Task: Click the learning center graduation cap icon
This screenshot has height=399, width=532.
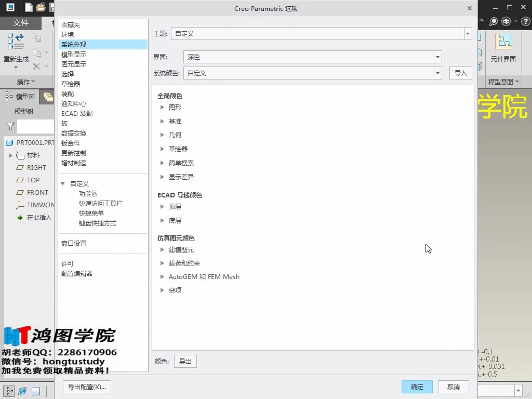Action: pyautogui.click(x=505, y=21)
